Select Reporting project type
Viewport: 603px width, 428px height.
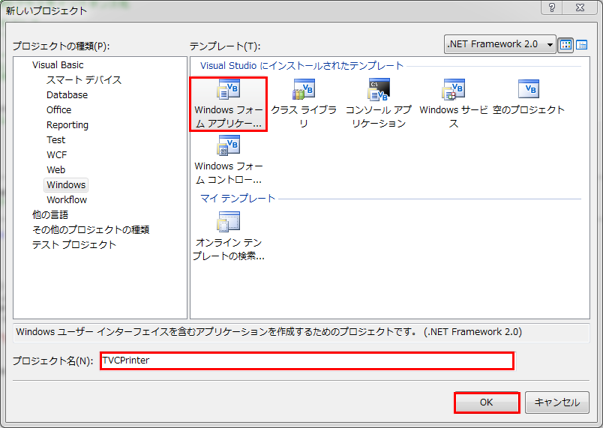[67, 125]
